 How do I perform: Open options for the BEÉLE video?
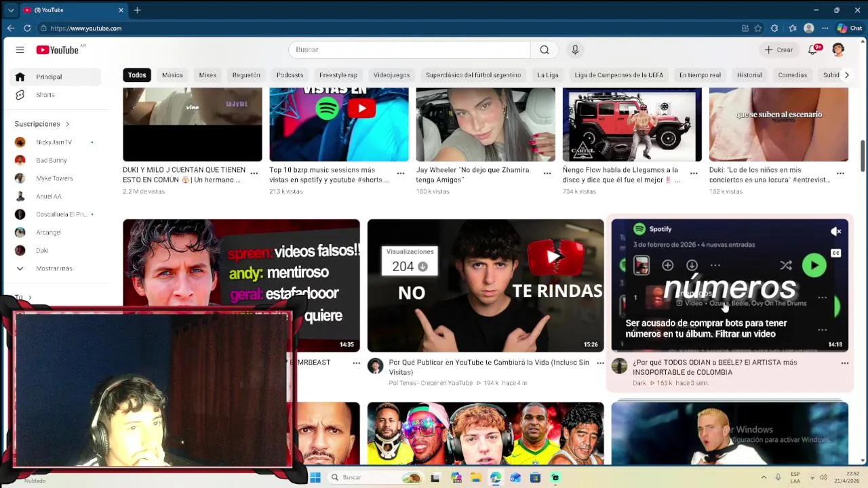(844, 363)
